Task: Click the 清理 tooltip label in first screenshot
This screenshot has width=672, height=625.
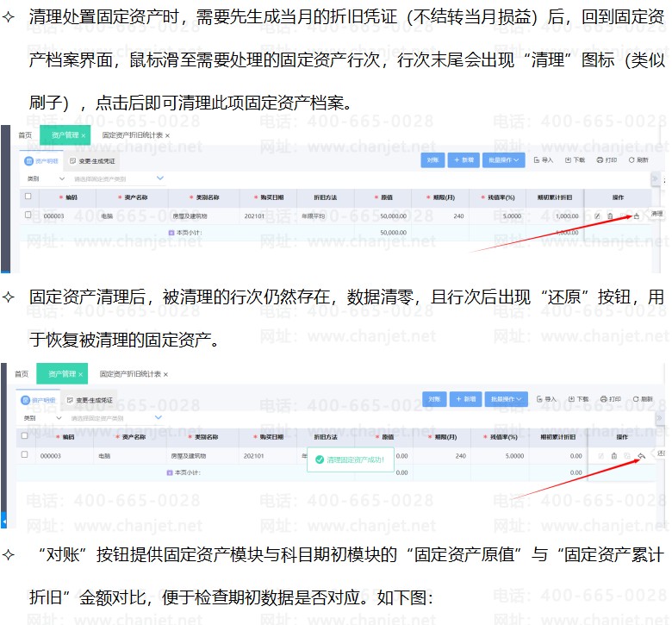Action: 657,213
